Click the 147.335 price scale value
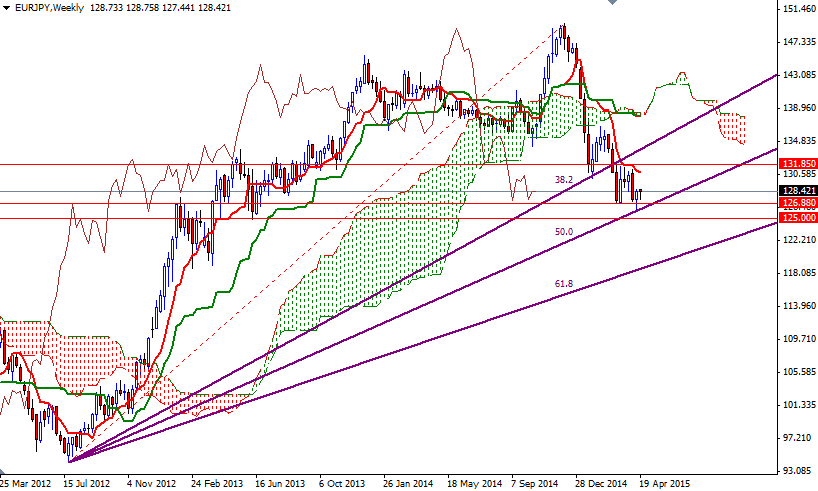 tap(799, 42)
